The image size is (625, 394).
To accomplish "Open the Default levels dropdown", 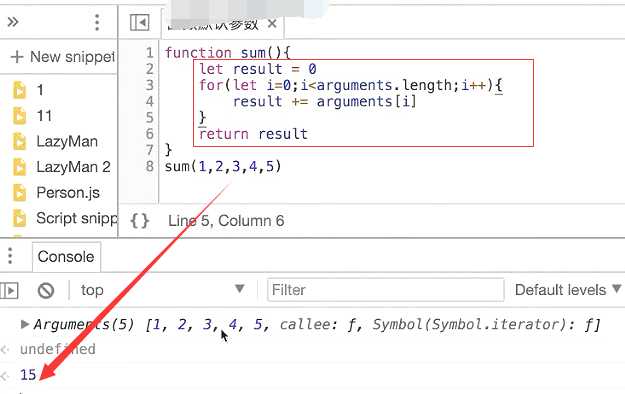I will click(568, 290).
